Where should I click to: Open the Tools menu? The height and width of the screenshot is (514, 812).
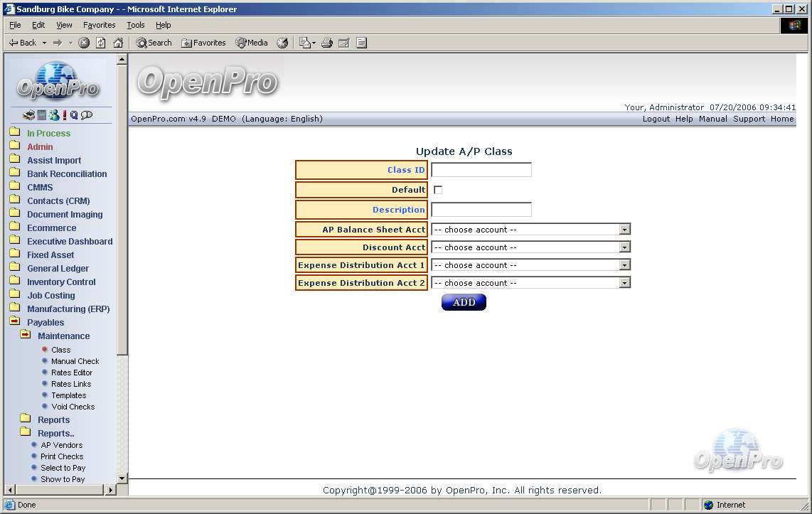(135, 25)
